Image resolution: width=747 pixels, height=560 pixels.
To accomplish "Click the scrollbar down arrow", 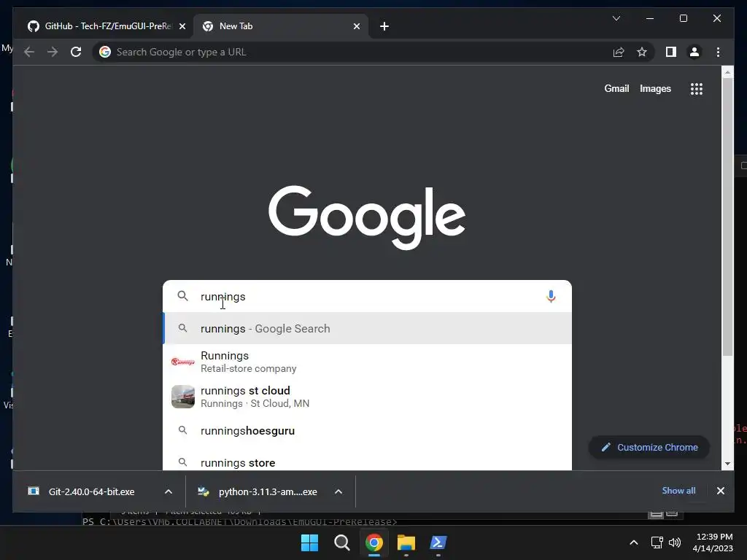I will (727, 463).
